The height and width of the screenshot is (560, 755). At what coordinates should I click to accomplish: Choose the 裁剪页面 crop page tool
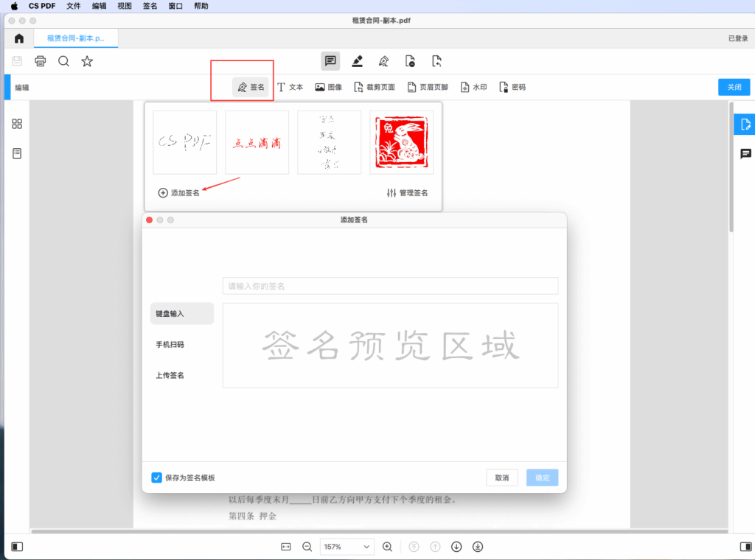pyautogui.click(x=374, y=87)
